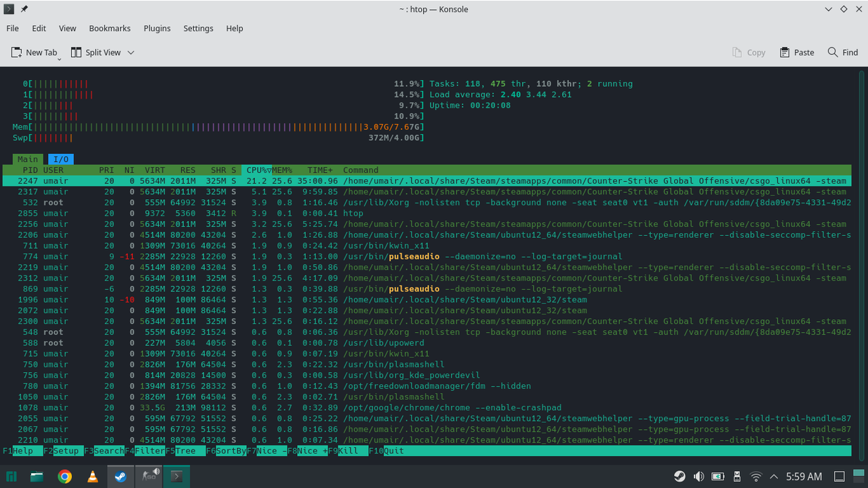Click F10 Quit in htop footer

click(387, 451)
